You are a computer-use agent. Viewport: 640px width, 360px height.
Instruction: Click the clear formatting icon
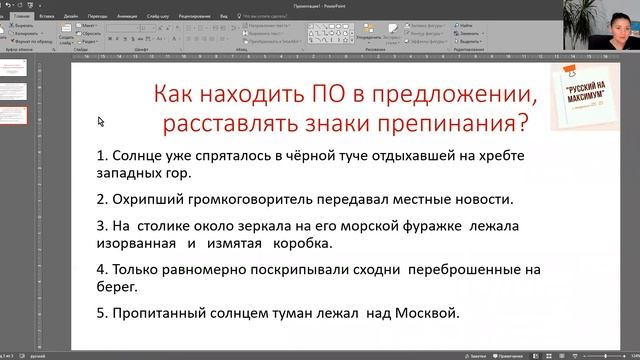(x=177, y=28)
